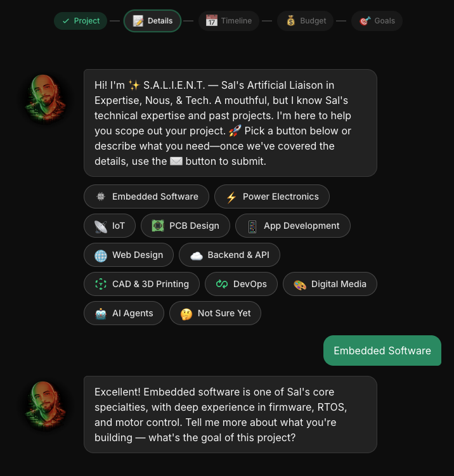Click the phone icon for App Development

pyautogui.click(x=252, y=226)
